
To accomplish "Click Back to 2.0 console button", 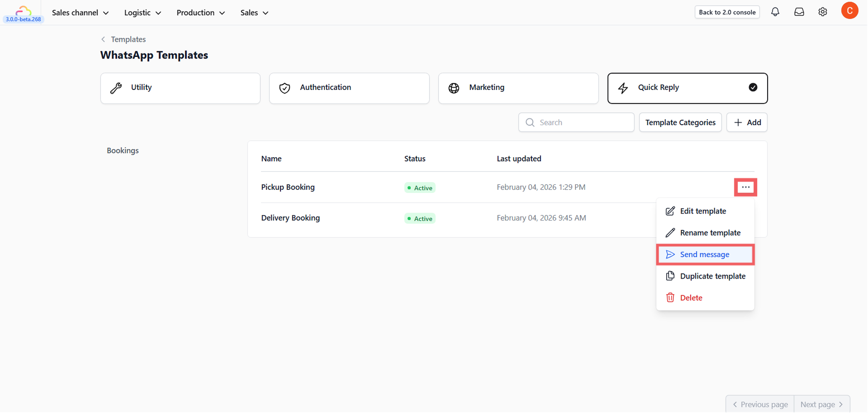I will (727, 12).
